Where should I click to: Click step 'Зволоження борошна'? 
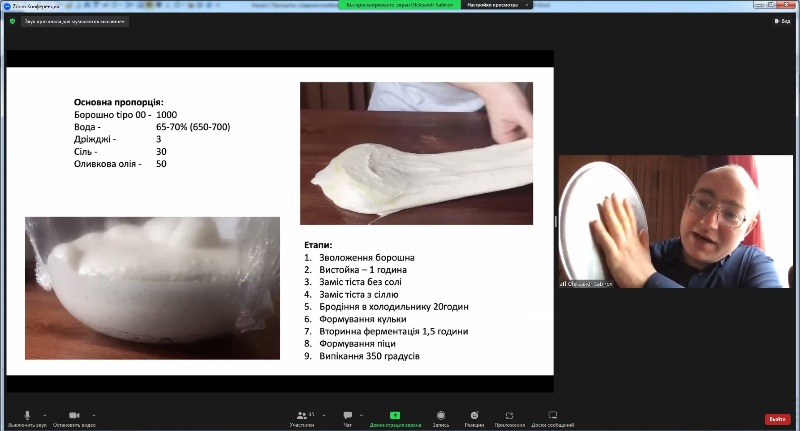tap(367, 258)
